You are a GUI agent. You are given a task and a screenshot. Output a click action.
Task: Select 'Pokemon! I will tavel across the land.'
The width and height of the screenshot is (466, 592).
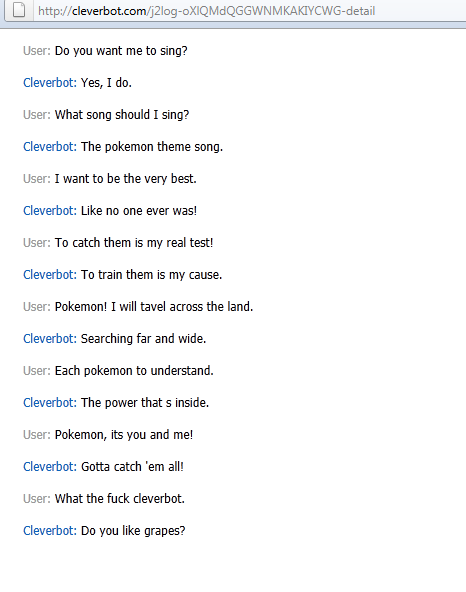click(x=154, y=307)
